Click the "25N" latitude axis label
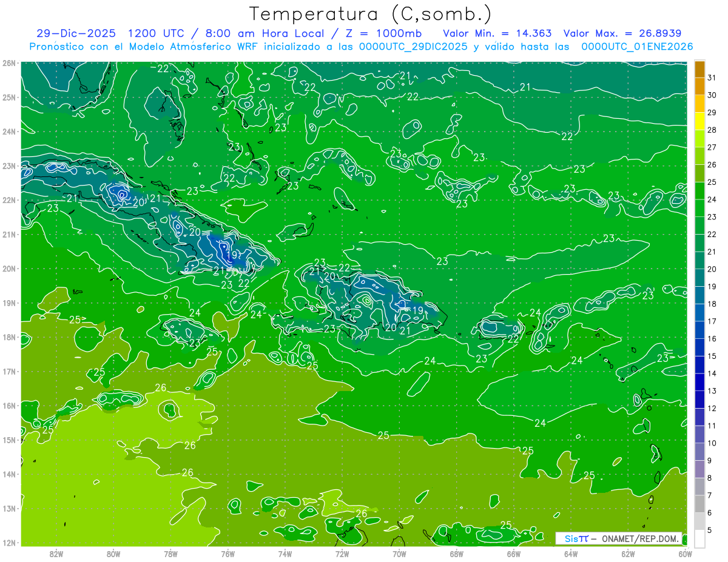 [x=8, y=97]
